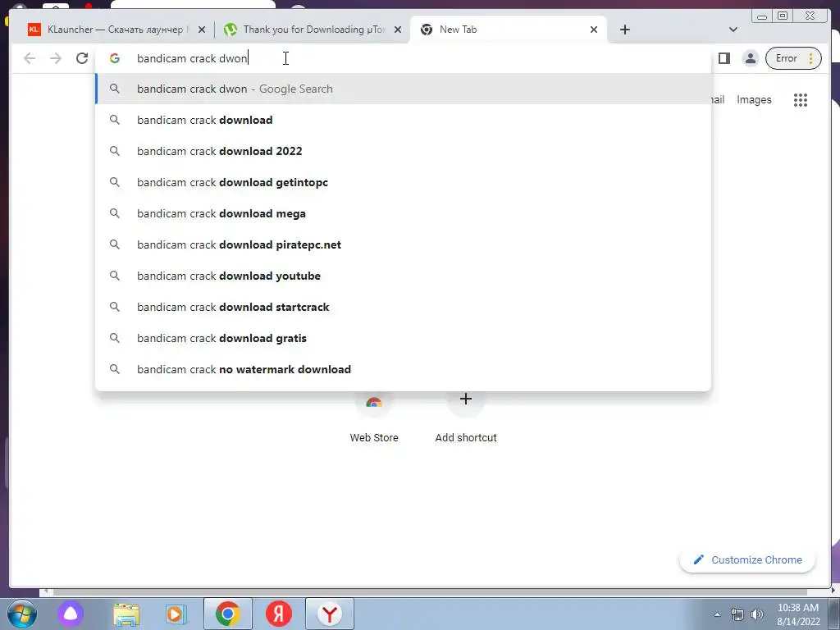
Task: Click the Google icon in the address bar
Action: click(x=115, y=58)
